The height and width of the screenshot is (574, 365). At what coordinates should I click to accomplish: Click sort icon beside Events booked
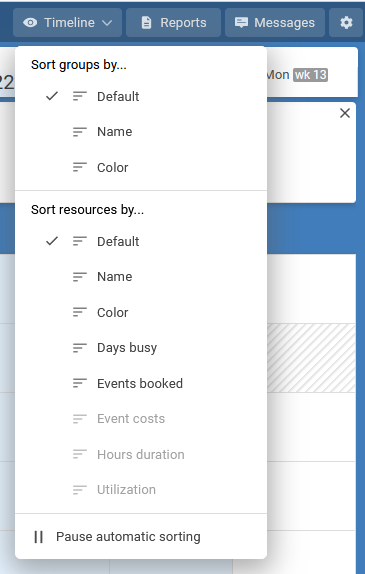point(80,383)
